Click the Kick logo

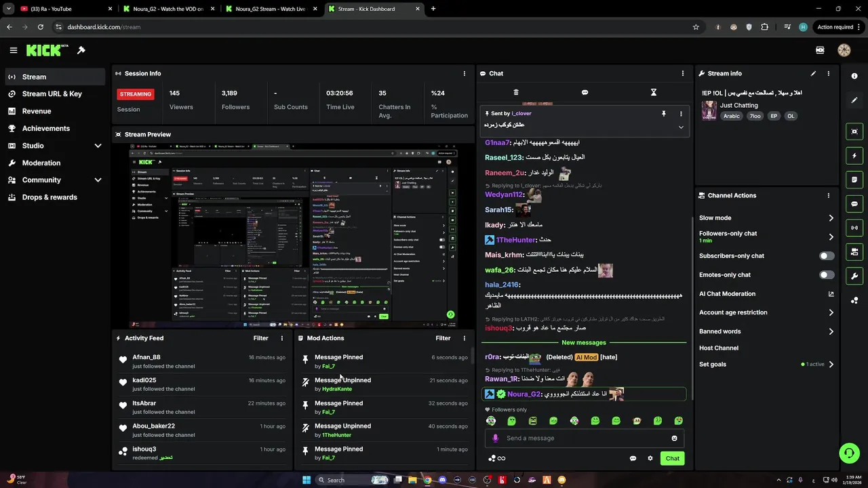tap(47, 50)
